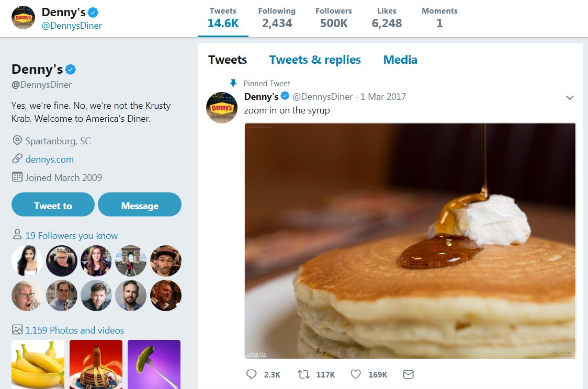Open the pancake syrup tweet image

[410, 241]
